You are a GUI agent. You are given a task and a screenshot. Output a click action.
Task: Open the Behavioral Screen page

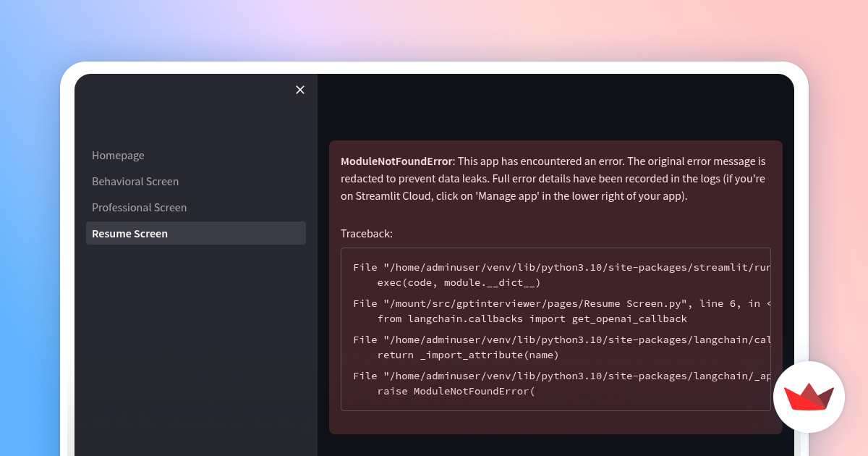pyautogui.click(x=135, y=181)
